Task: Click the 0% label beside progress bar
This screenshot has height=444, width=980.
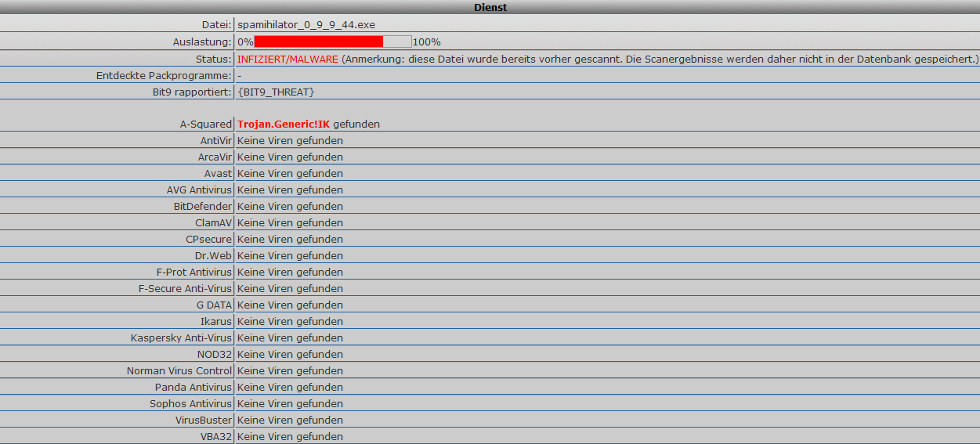Action: [245, 42]
